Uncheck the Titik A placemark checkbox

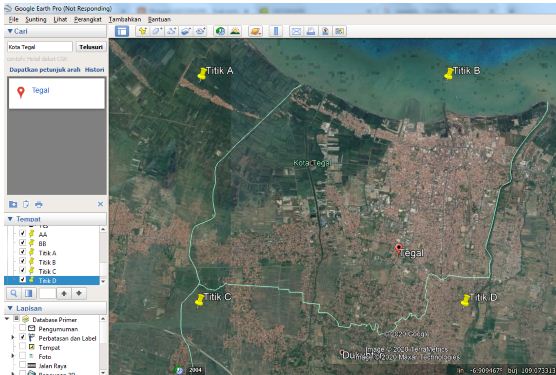[22, 252]
